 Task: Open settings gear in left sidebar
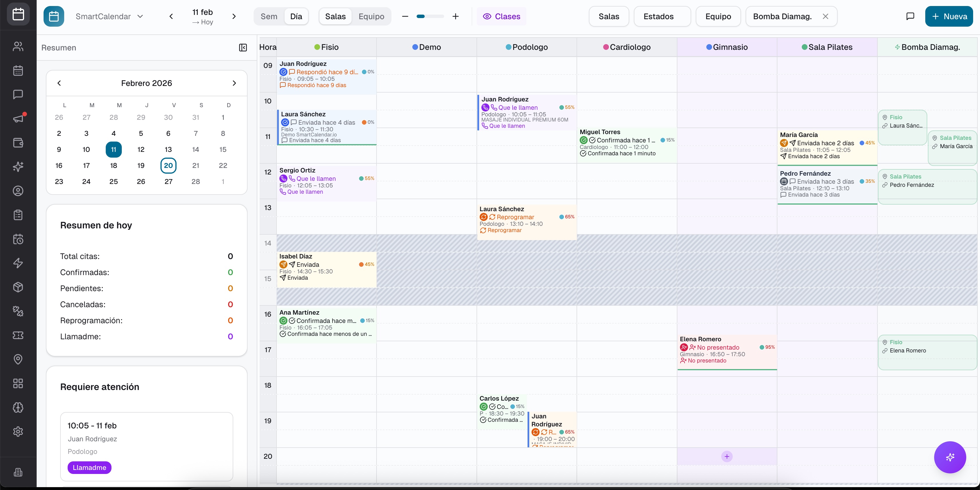[18, 432]
